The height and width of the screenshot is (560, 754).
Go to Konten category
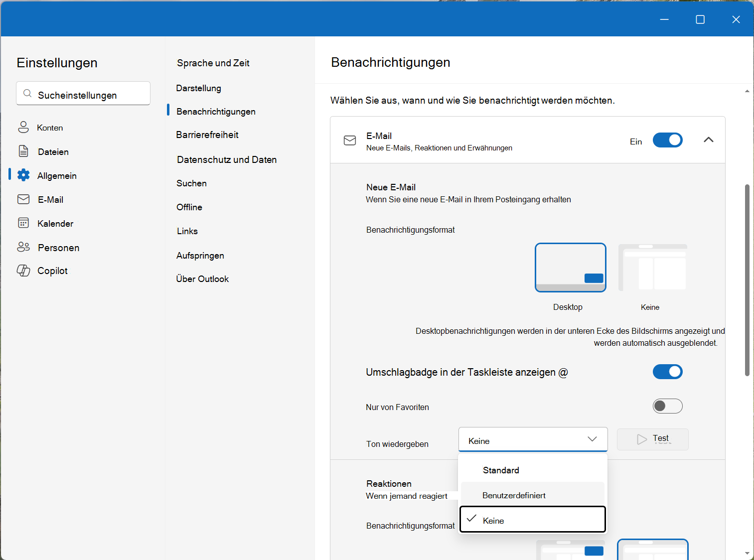tap(50, 128)
